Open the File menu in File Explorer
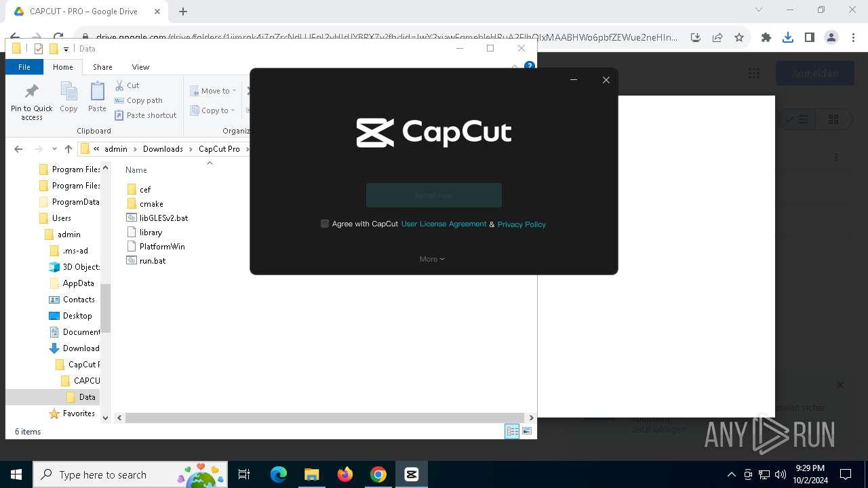 (x=24, y=67)
